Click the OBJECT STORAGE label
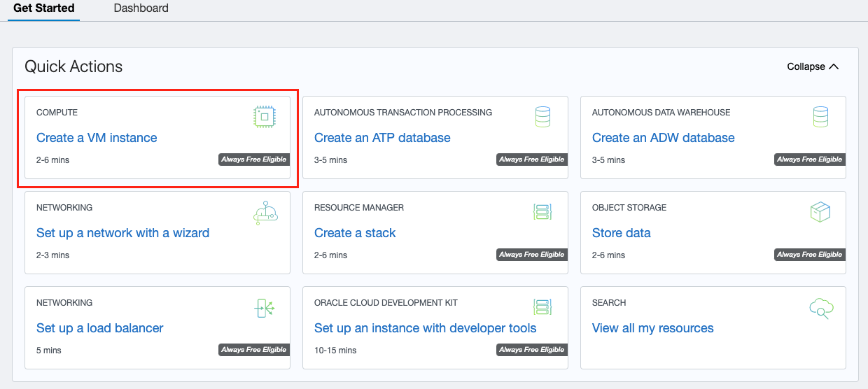The width and height of the screenshot is (868, 389). (x=629, y=208)
